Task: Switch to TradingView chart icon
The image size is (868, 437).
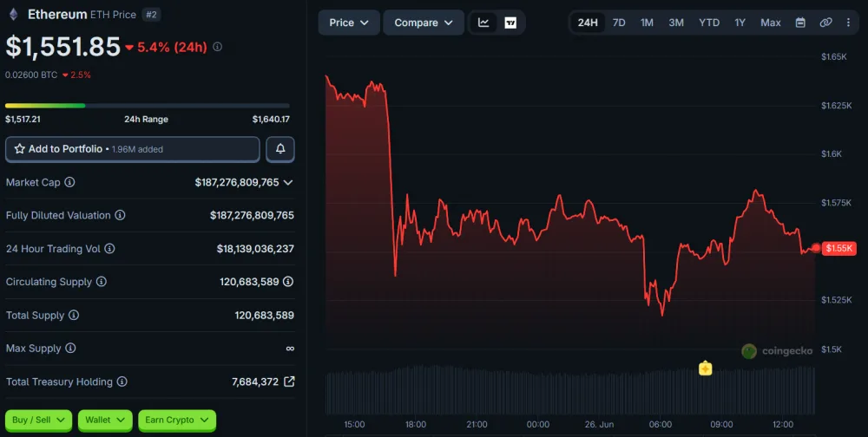Action: pyautogui.click(x=510, y=23)
